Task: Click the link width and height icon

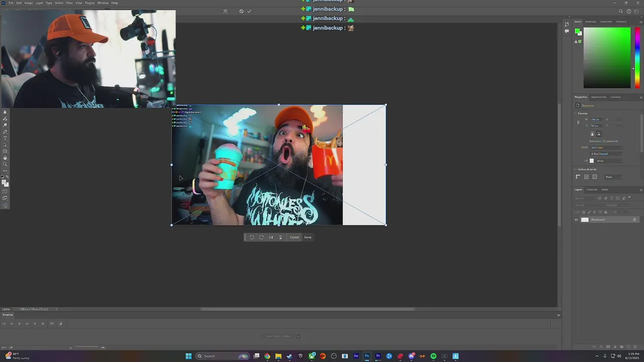Action: tap(578, 122)
